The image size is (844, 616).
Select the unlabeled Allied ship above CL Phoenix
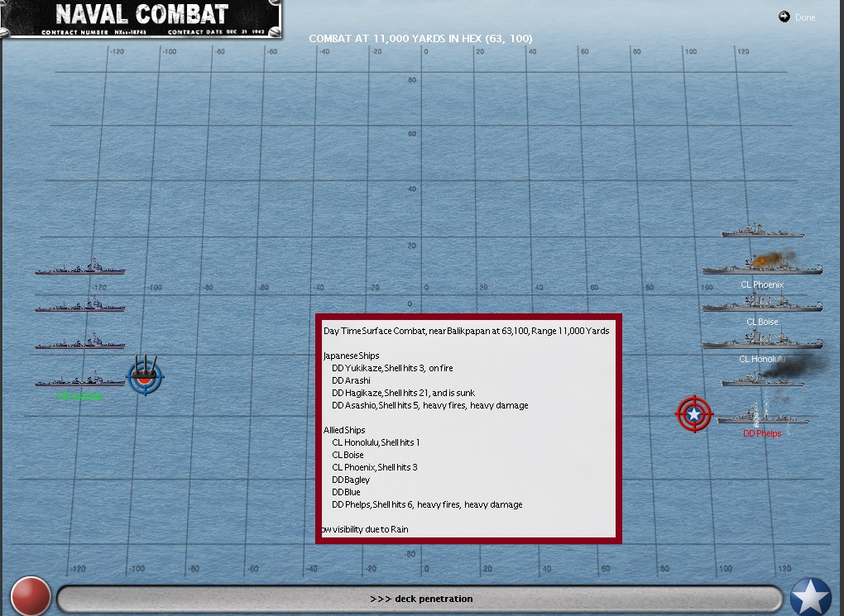tap(762, 230)
